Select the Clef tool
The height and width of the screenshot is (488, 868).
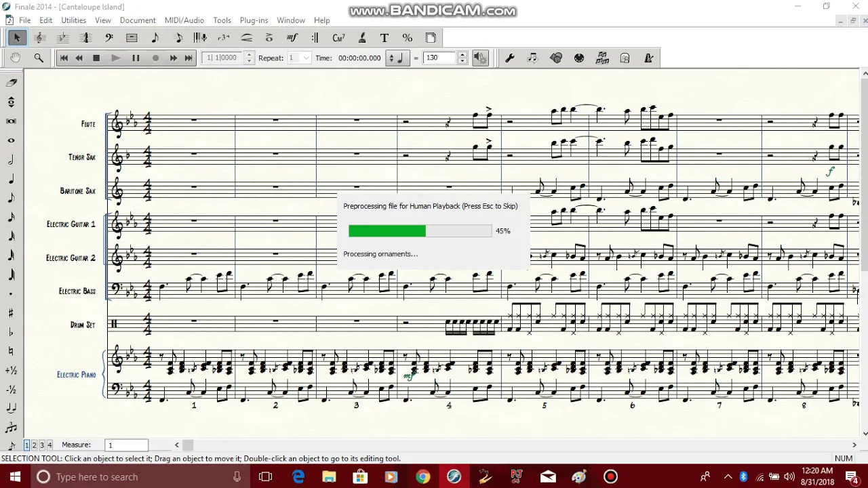[109, 38]
